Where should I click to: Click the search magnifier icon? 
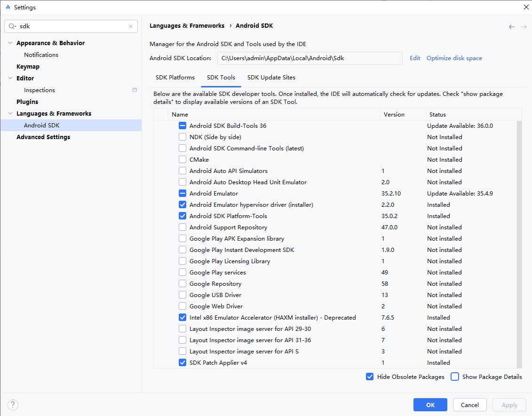click(12, 26)
